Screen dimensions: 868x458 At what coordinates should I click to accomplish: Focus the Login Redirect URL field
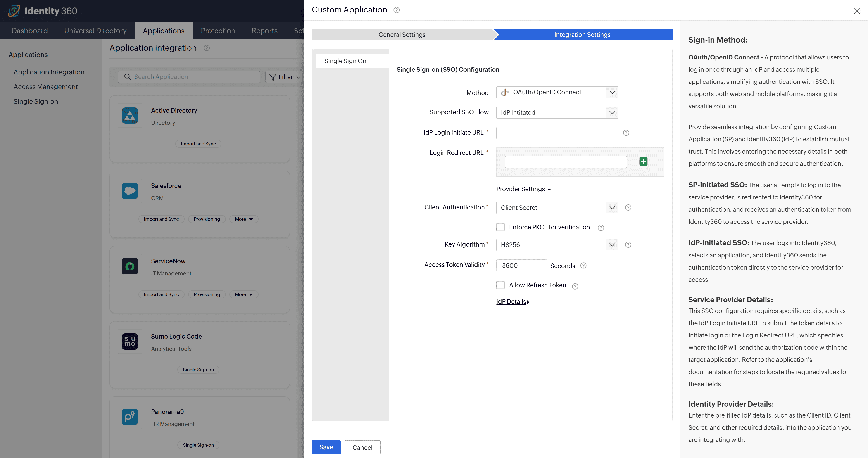tap(566, 162)
